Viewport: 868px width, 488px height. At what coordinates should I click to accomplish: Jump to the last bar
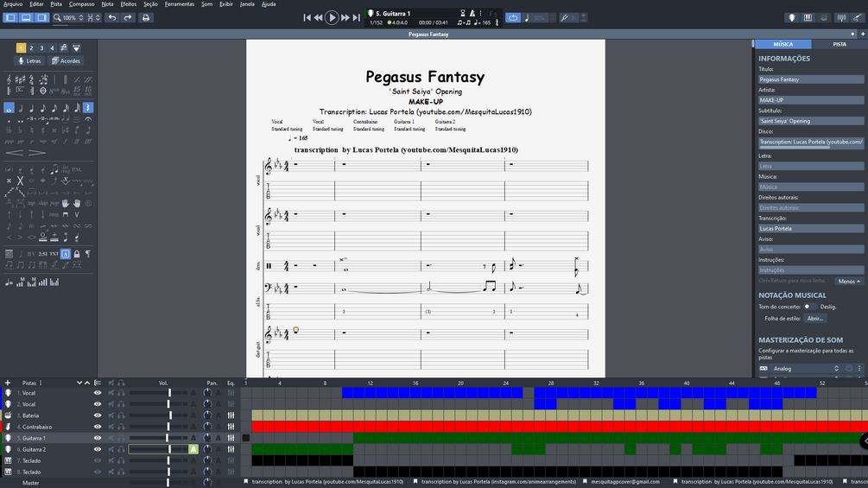click(x=357, y=17)
